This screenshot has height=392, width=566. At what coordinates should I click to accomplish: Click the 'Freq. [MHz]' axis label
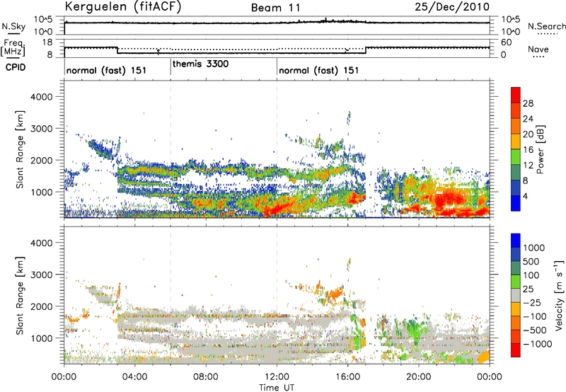click(13, 48)
